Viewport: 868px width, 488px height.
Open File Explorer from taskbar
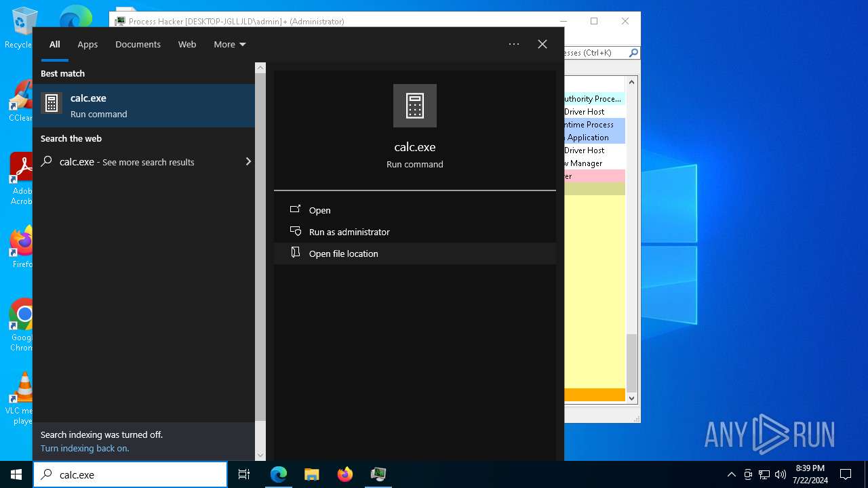(312, 474)
